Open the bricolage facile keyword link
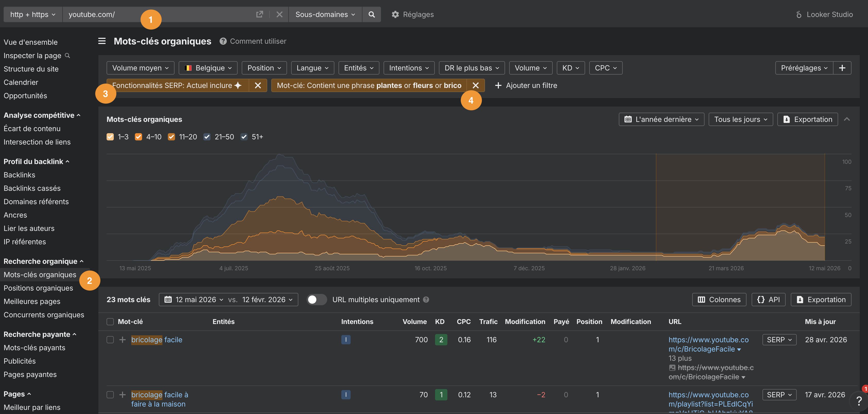The height and width of the screenshot is (414, 868). click(157, 340)
